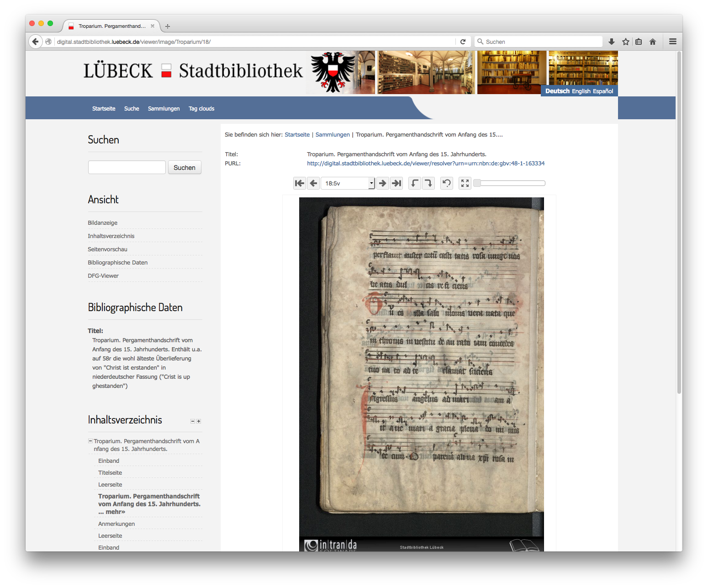Collapse all table of contents entries
Viewport: 708px width, 588px height.
click(193, 421)
